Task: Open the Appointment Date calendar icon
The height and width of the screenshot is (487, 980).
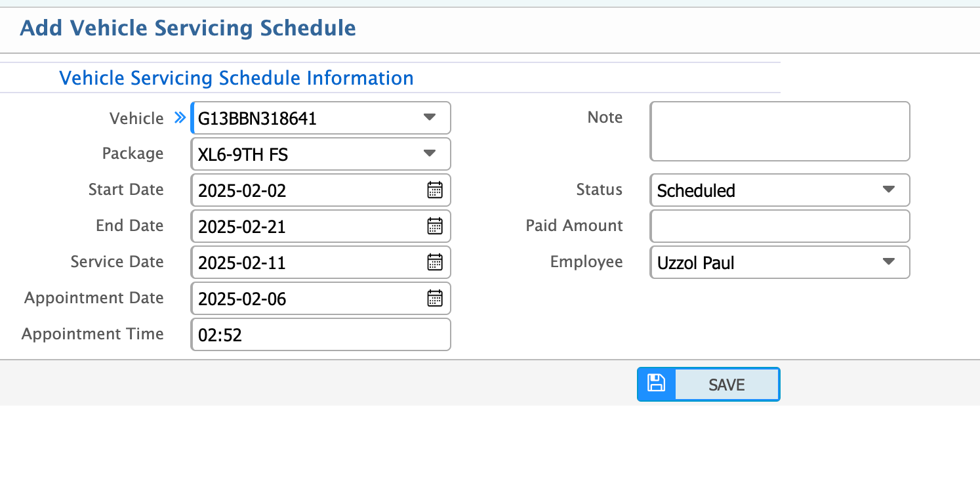Action: pos(435,299)
